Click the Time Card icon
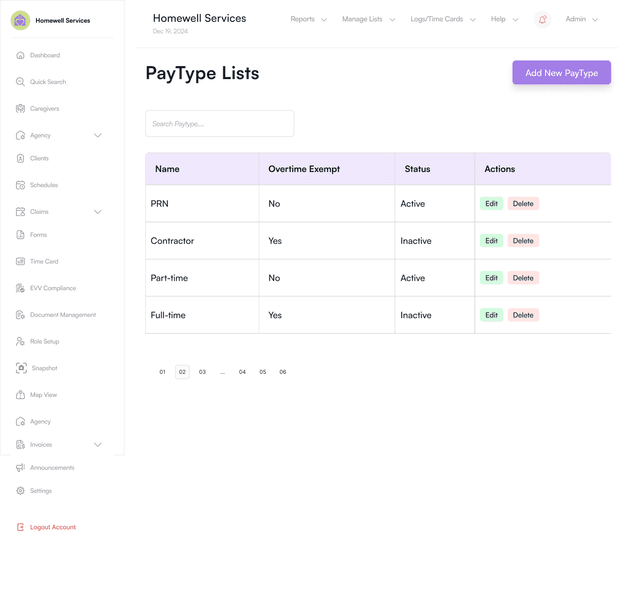The image size is (640, 596). coord(20,261)
